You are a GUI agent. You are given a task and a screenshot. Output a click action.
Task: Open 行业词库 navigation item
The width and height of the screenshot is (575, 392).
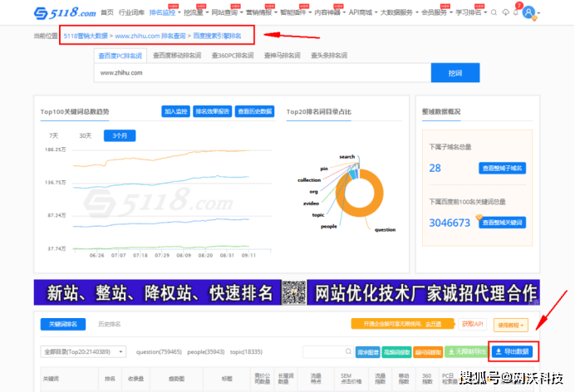tap(131, 12)
